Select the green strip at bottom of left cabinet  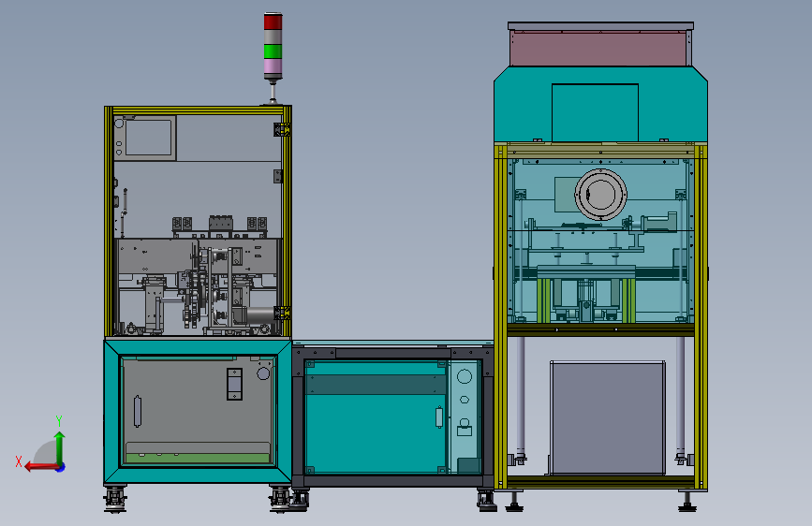coord(198,459)
